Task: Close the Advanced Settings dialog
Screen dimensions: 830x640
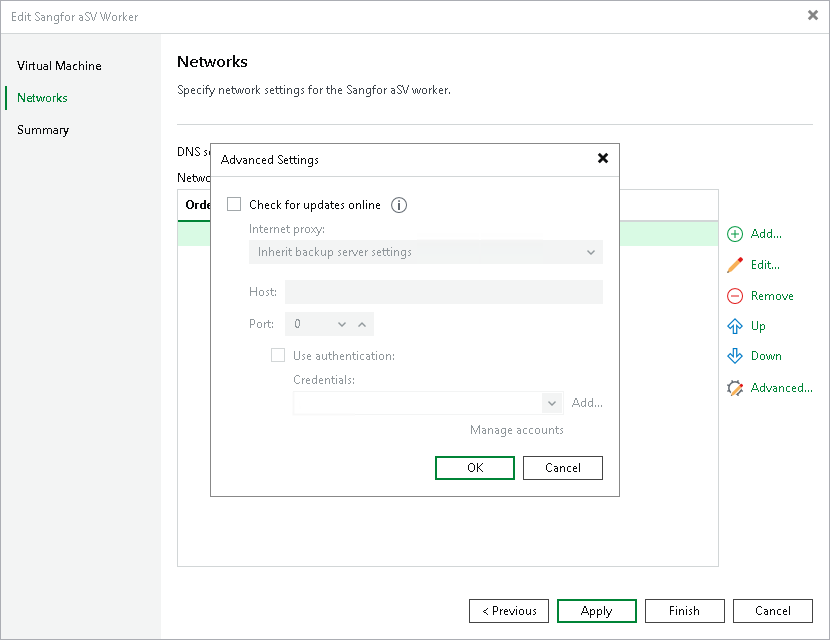Action: [x=602, y=158]
